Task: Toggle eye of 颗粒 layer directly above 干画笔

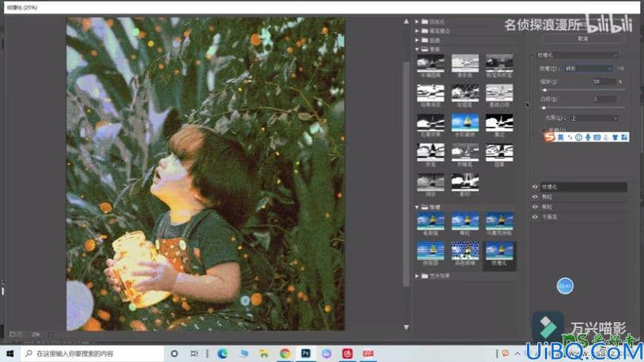Action: point(534,207)
